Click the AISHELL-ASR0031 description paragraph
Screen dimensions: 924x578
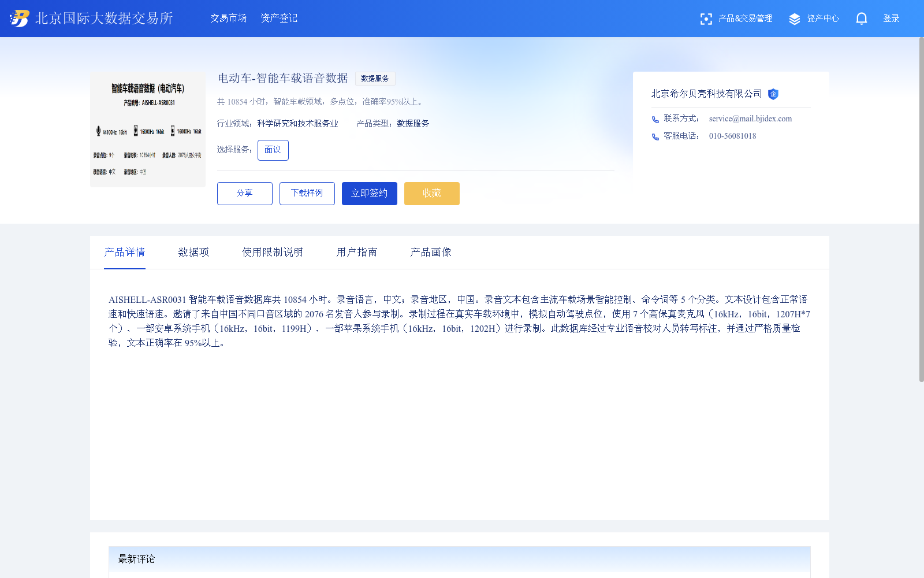coord(459,321)
